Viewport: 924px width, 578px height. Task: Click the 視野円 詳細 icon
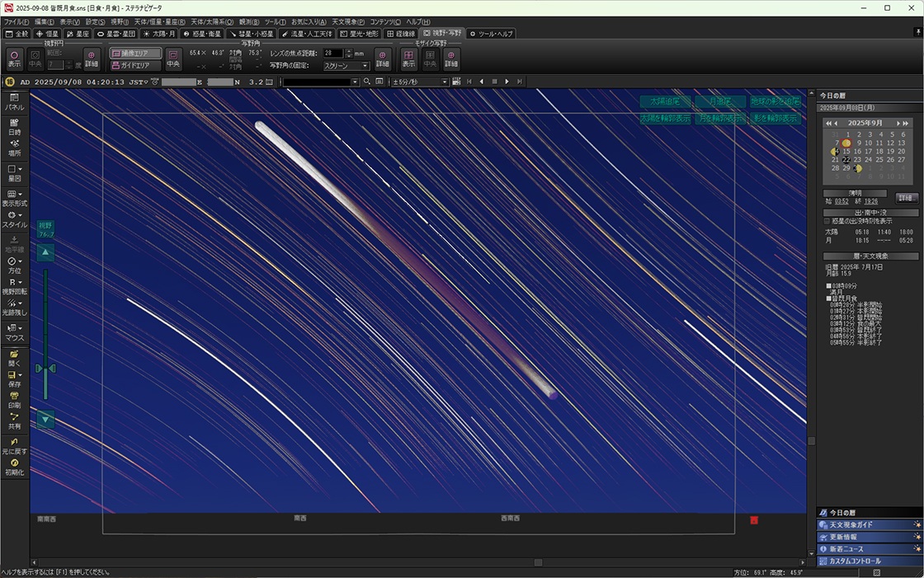(x=92, y=59)
